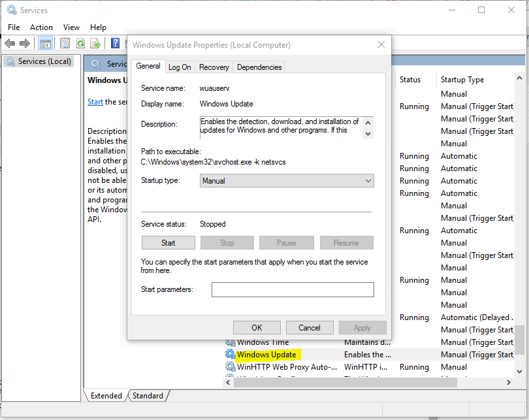Switch to the Recovery tab
The image size is (529, 420).
click(214, 67)
